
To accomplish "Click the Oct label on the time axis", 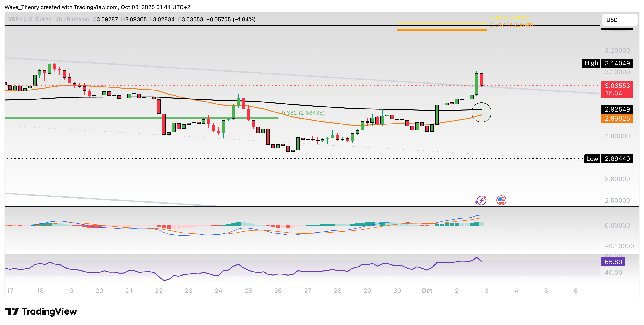I will tap(427, 291).
